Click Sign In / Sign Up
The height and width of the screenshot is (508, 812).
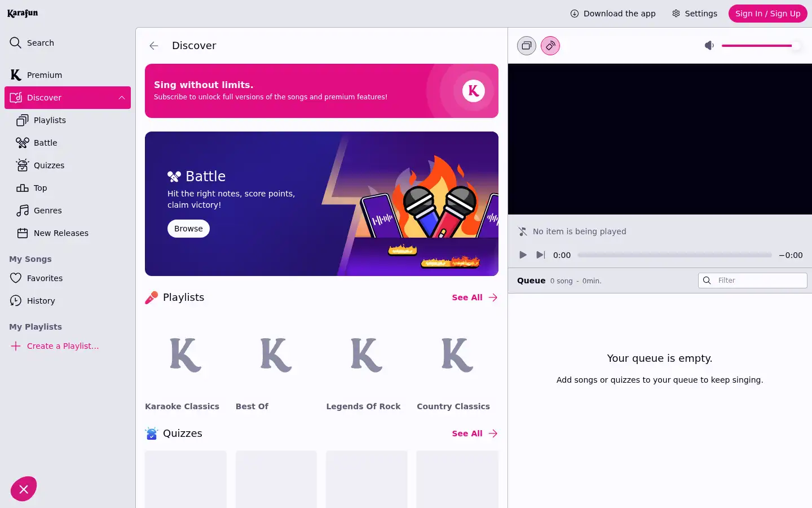point(767,14)
